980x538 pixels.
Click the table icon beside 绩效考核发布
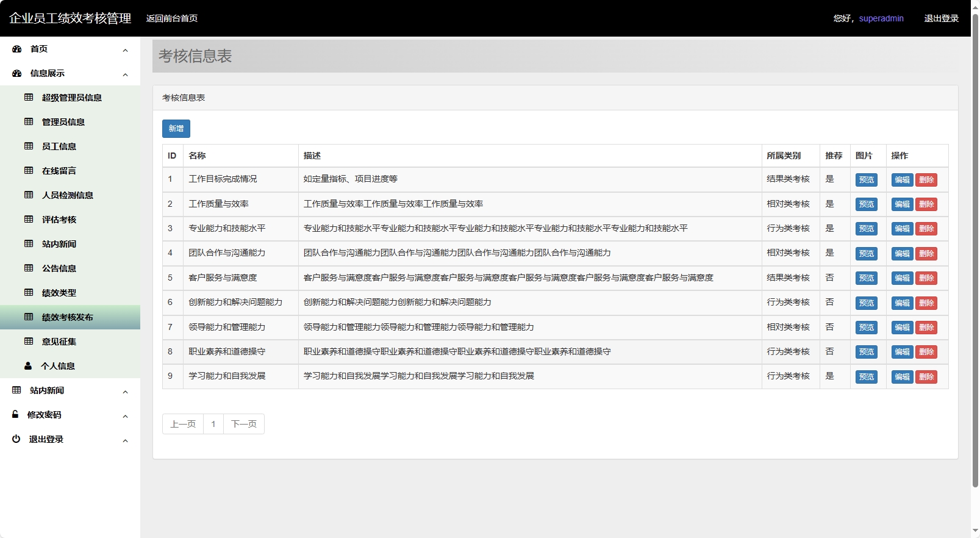coord(29,317)
